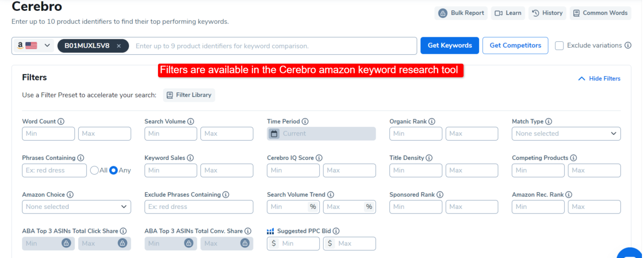Click the Get Keywords button
This screenshot has width=644, height=258.
pos(449,45)
